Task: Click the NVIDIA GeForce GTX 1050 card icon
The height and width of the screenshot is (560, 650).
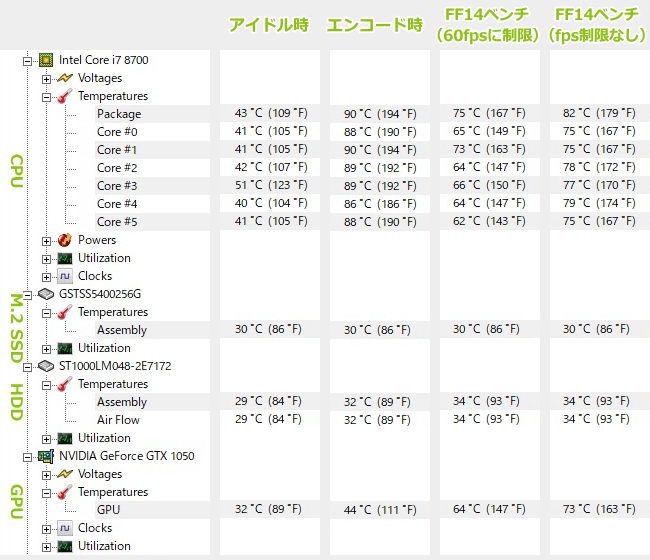Action: [46, 456]
